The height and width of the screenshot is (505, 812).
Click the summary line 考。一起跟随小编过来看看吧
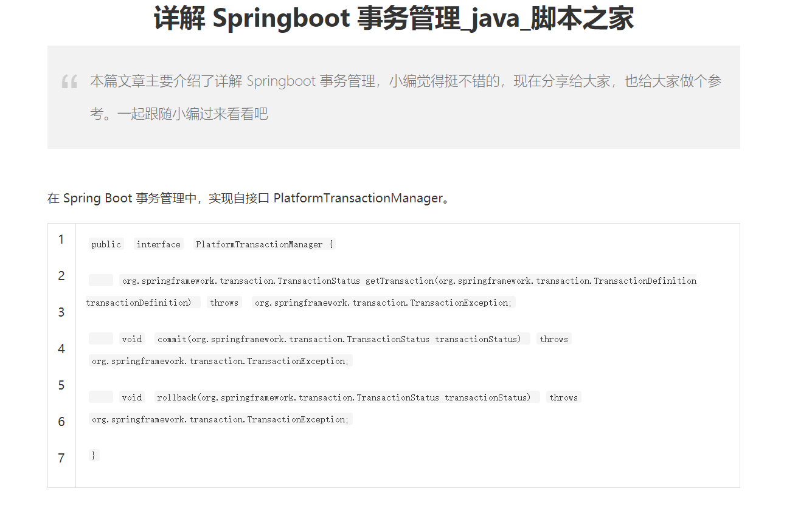pyautogui.click(x=179, y=114)
